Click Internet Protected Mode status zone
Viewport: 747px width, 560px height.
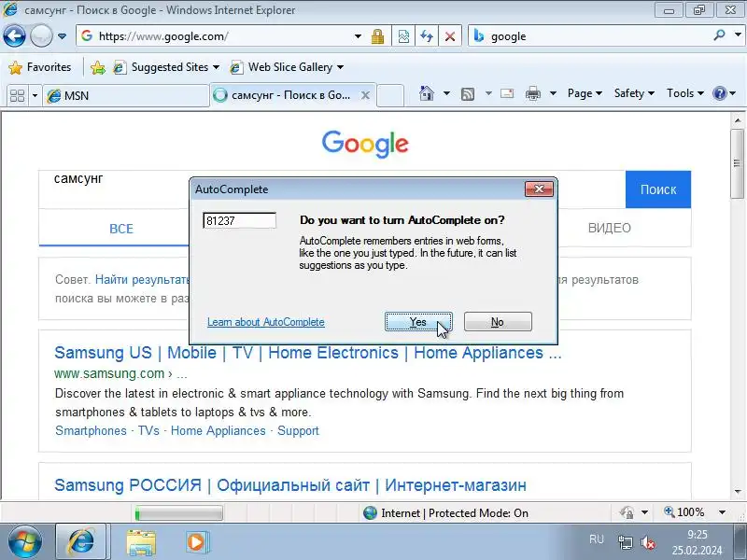coord(445,512)
